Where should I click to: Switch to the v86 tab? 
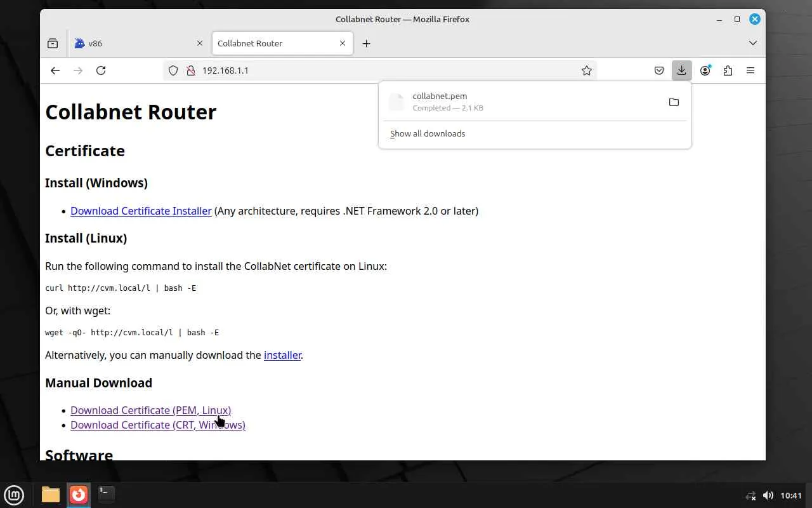[x=138, y=43]
